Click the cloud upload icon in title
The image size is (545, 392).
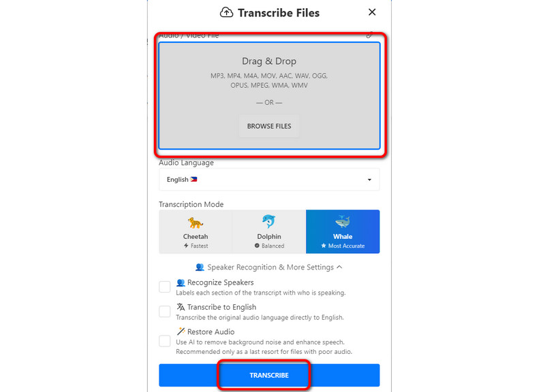[x=227, y=12]
